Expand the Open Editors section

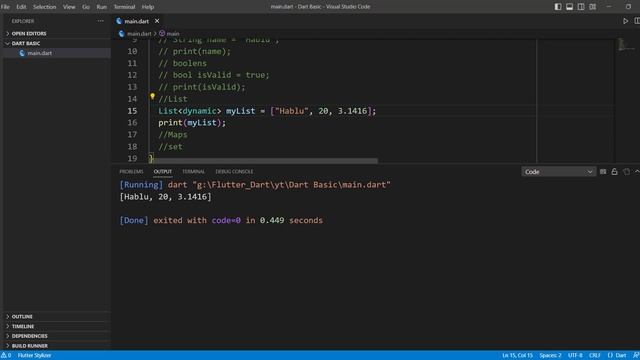57,33
